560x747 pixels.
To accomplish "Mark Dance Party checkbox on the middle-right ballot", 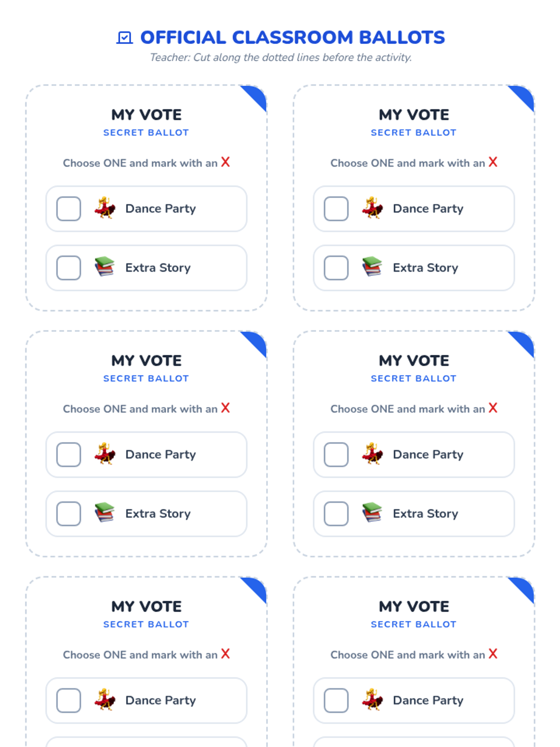I will [336, 454].
